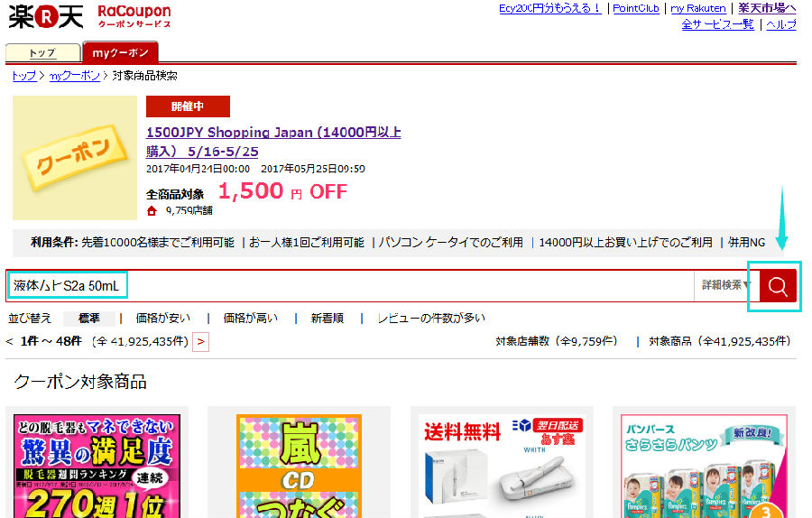This screenshot has height=518, width=812.
Task: Sort by 価格が高い
Action: click(x=250, y=318)
